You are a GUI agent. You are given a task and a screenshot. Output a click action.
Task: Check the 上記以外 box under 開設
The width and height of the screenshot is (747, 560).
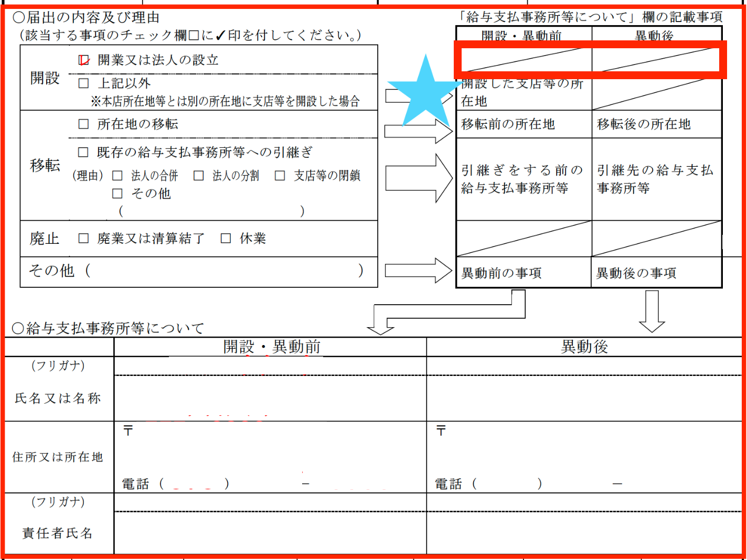pos(83,83)
